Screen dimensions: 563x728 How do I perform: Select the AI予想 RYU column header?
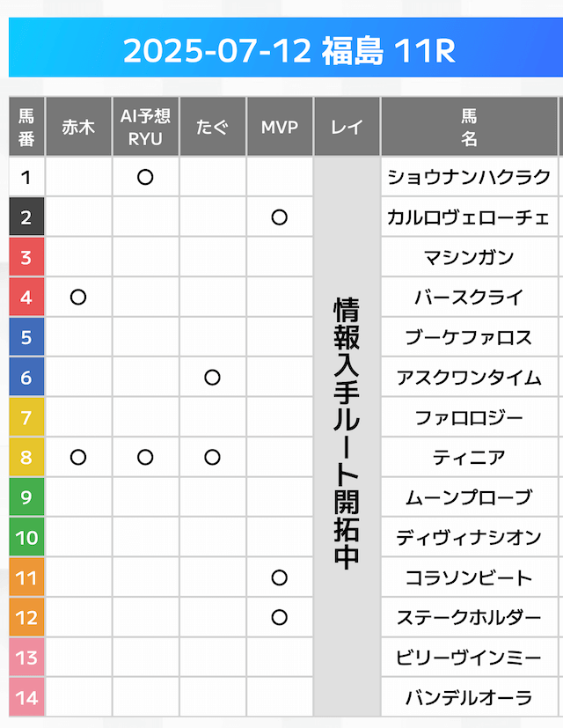coord(146,127)
